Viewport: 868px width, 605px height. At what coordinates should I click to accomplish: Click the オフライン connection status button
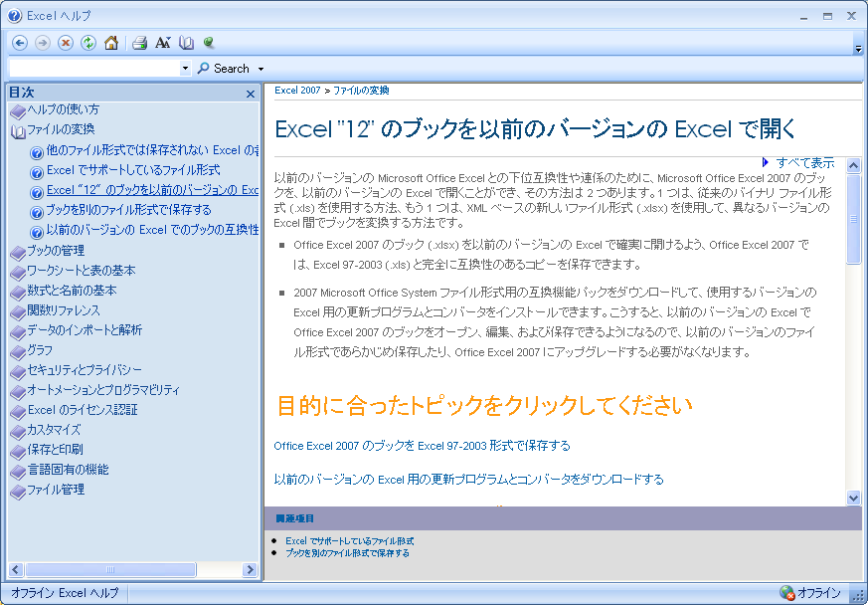[x=810, y=593]
